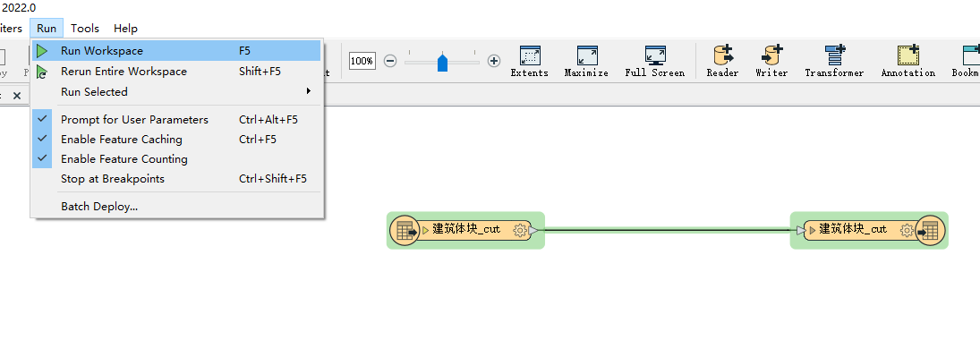Image resolution: width=980 pixels, height=340 pixels.
Task: Close the Run menu via Run menu title
Action: [47, 28]
